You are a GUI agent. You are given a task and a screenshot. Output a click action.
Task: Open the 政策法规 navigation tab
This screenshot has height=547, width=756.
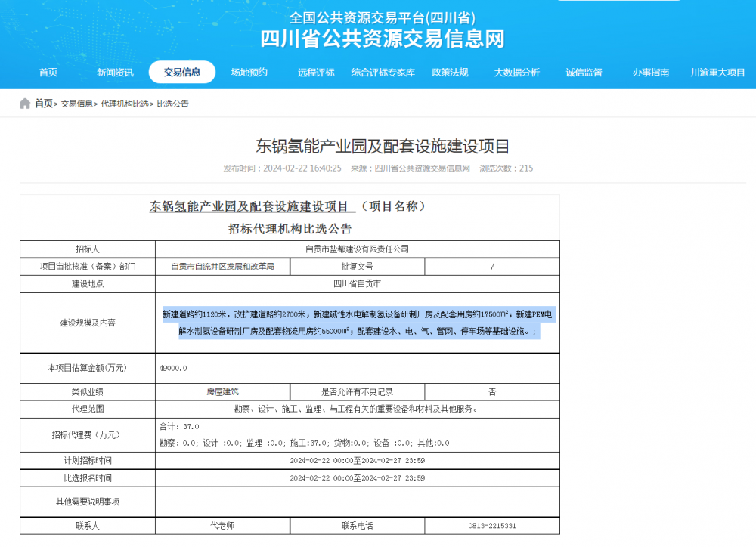click(x=451, y=73)
